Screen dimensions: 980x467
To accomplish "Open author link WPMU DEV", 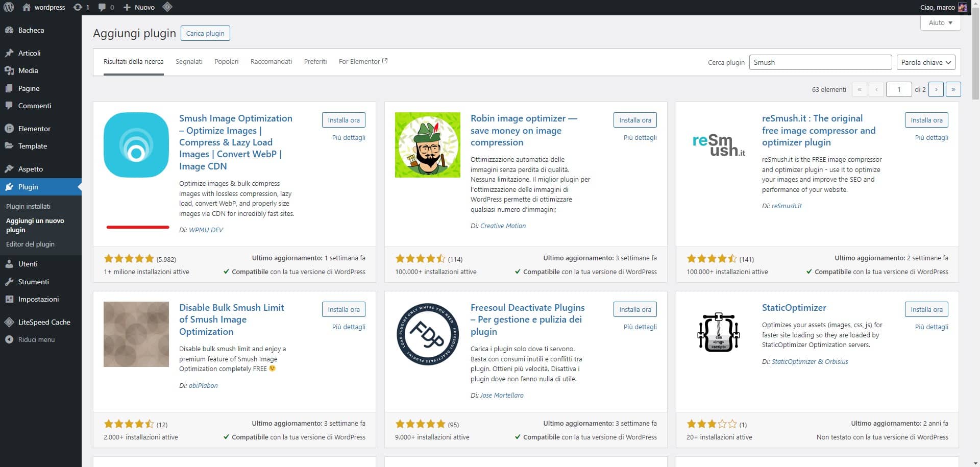I will [x=206, y=230].
